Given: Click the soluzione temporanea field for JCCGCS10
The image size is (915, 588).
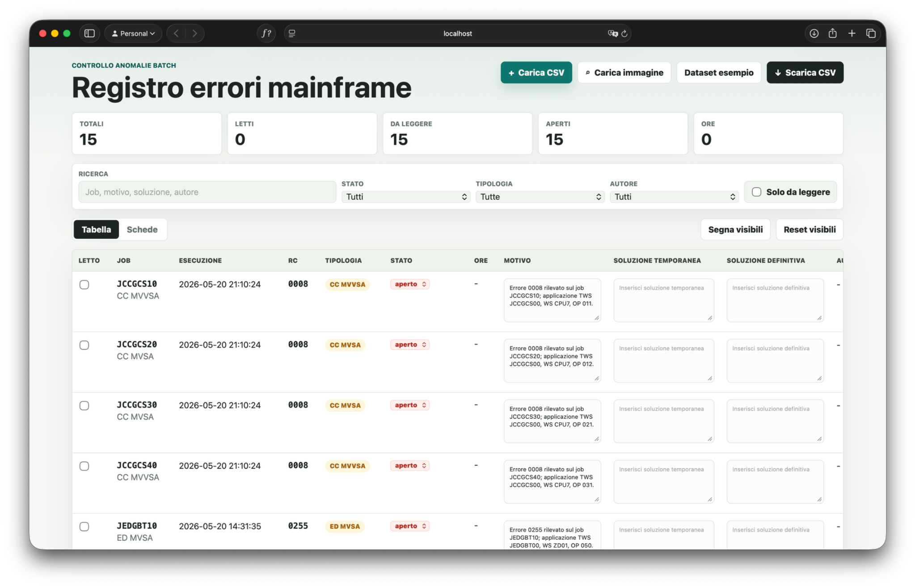Looking at the screenshot, I should point(663,300).
